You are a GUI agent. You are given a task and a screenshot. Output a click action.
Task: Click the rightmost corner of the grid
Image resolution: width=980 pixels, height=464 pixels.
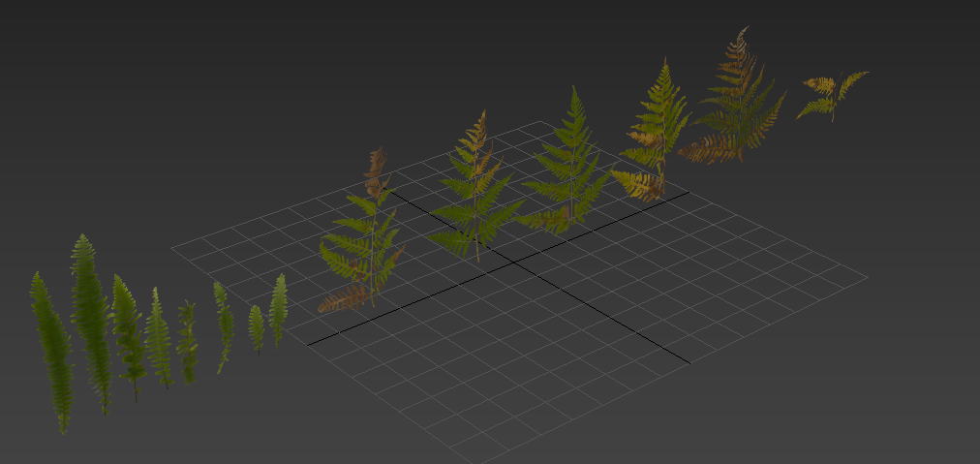click(x=867, y=278)
